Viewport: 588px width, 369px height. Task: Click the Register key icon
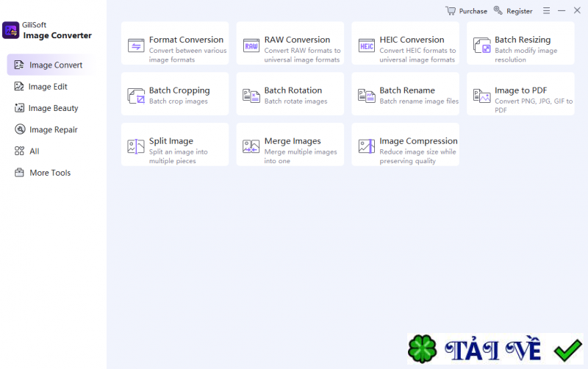click(x=498, y=10)
